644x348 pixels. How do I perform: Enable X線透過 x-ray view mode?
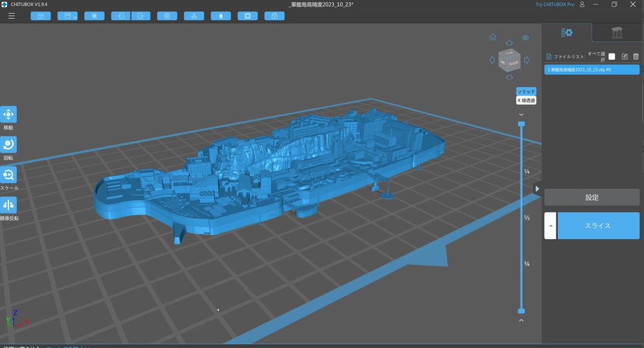pos(526,100)
